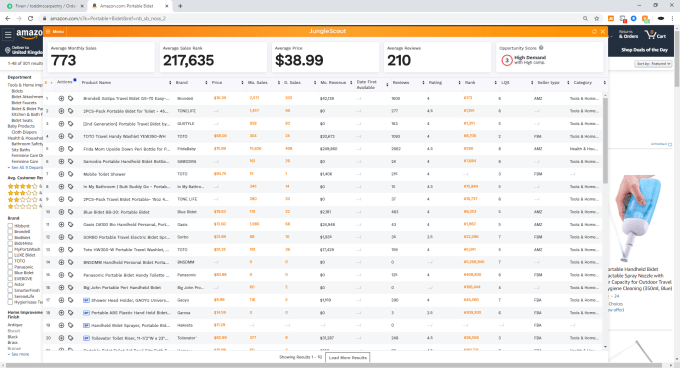The width and height of the screenshot is (680, 368).
Task: Select the Amazon Portable Bidet tab
Action: pos(129,6)
